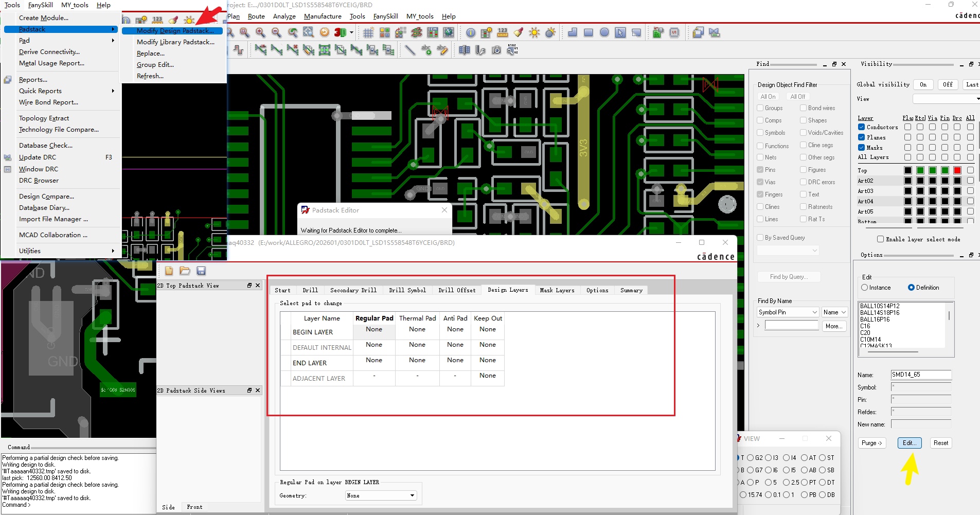
Task: Click the Show Element info icon
Action: (x=471, y=33)
